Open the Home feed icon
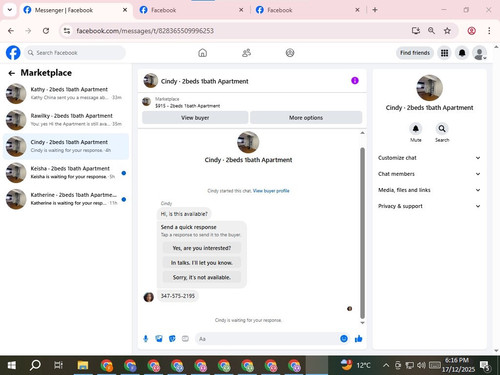 [x=202, y=53]
